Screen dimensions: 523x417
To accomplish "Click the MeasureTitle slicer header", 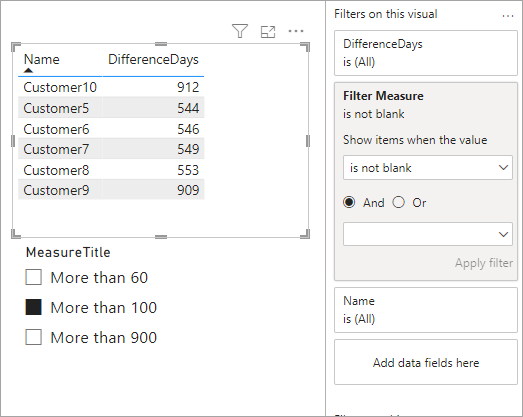I will coord(68,253).
